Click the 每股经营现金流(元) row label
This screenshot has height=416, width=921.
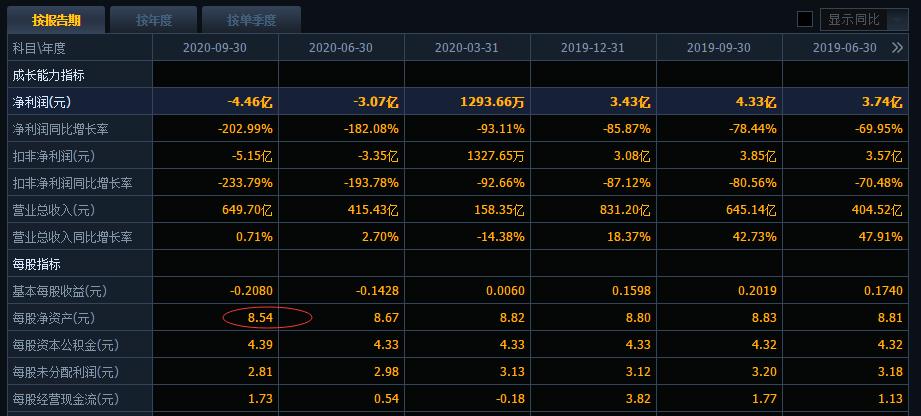point(65,400)
